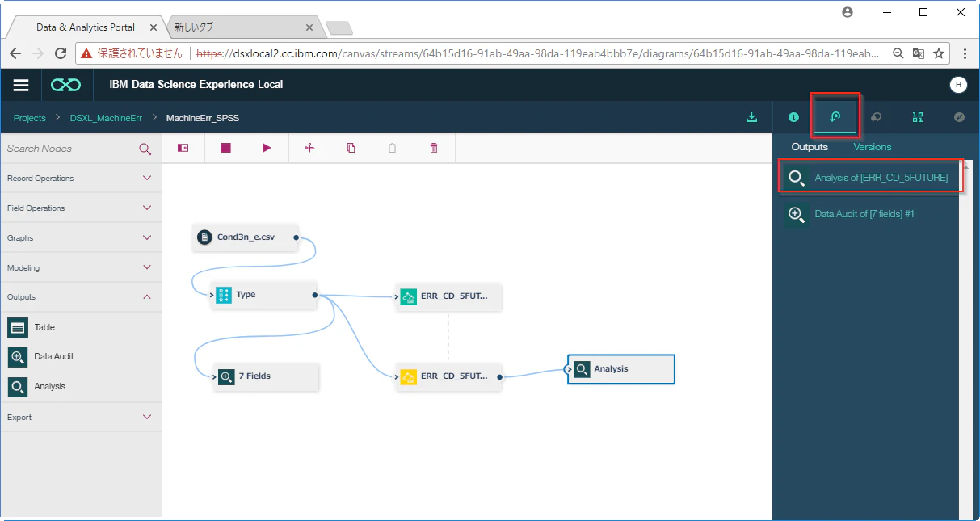This screenshot has width=980, height=521.
Task: Open the compass explore panel icon
Action: click(x=959, y=117)
